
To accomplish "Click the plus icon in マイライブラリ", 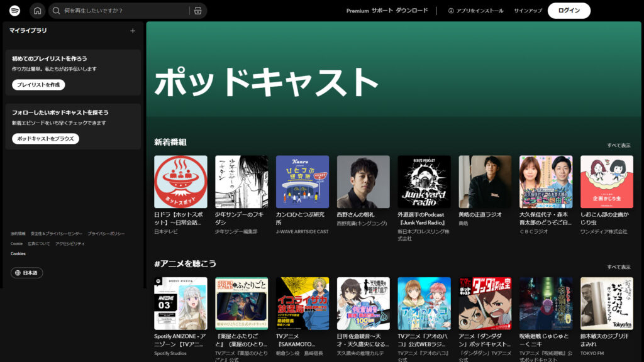I will point(133,31).
